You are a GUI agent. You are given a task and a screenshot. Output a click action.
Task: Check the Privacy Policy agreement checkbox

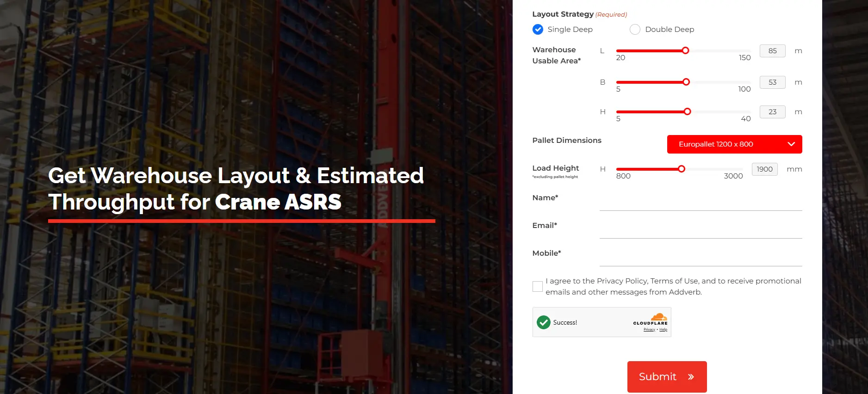click(x=538, y=286)
